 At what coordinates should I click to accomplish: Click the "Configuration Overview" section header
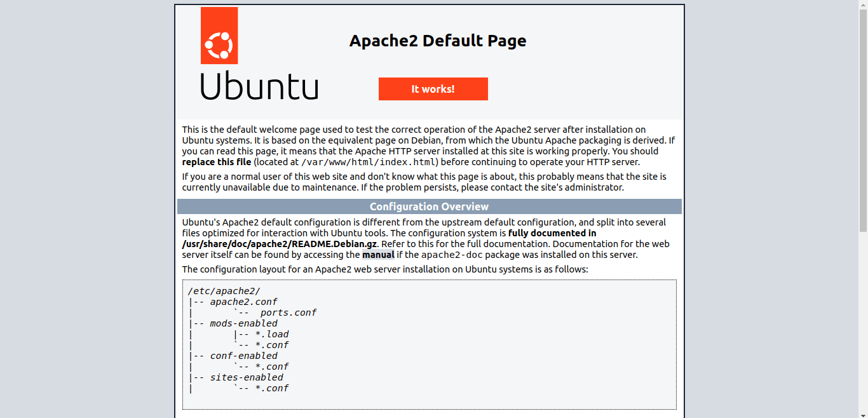click(x=430, y=206)
